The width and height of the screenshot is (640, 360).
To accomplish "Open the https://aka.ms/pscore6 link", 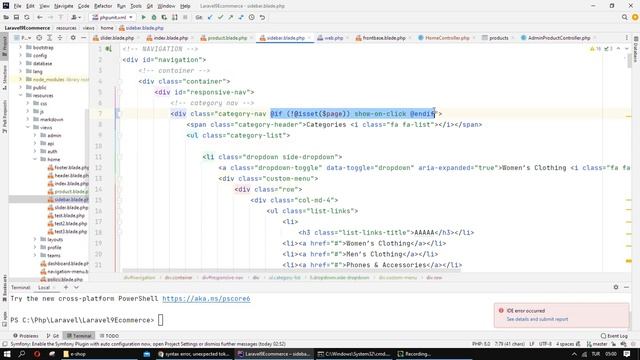I will [206, 299].
